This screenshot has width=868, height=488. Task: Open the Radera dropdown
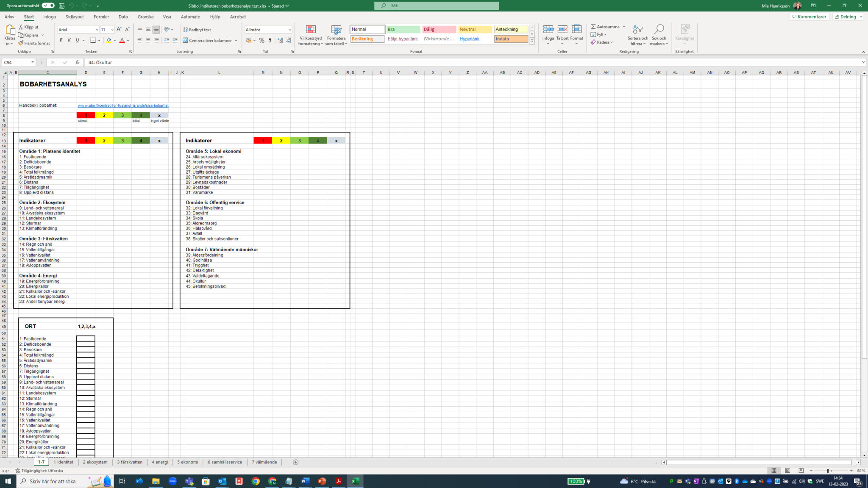point(602,42)
